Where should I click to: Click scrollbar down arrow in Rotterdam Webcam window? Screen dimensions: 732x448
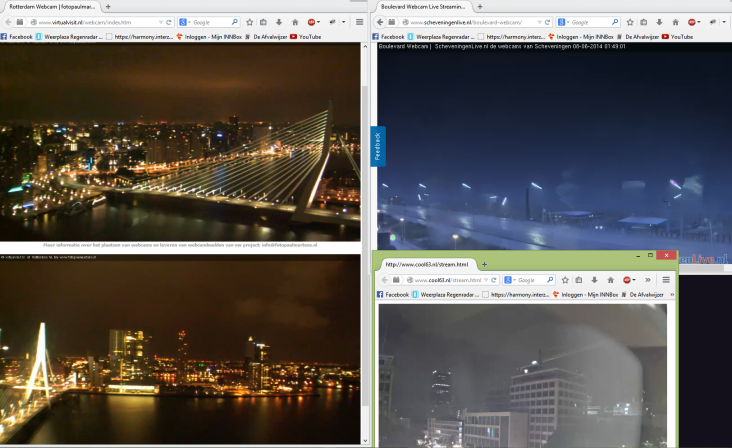point(365,441)
